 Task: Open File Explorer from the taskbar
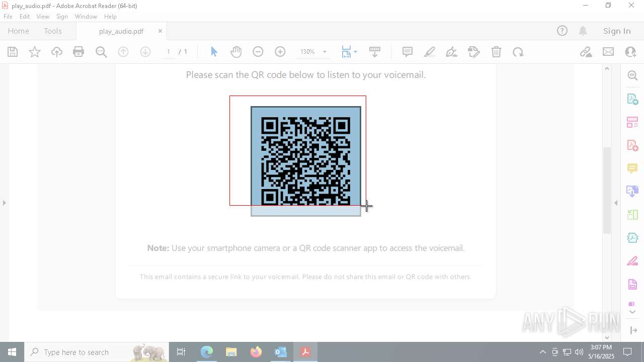[231, 352]
